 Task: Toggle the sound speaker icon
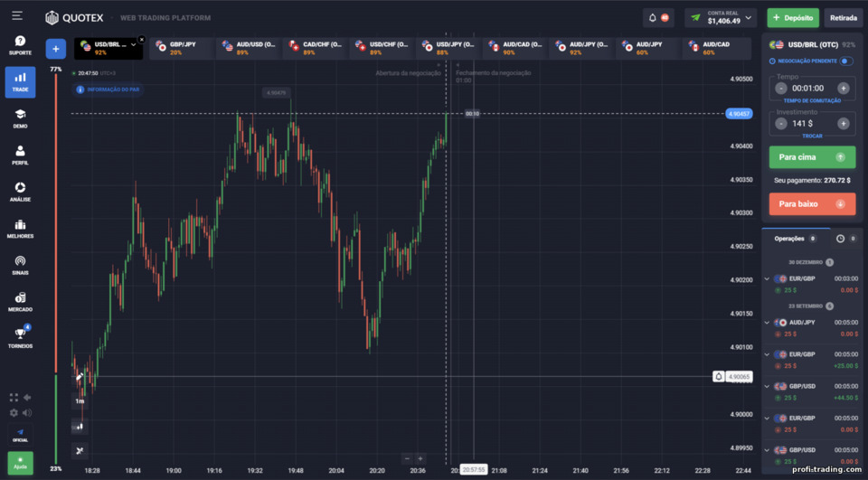(26, 412)
